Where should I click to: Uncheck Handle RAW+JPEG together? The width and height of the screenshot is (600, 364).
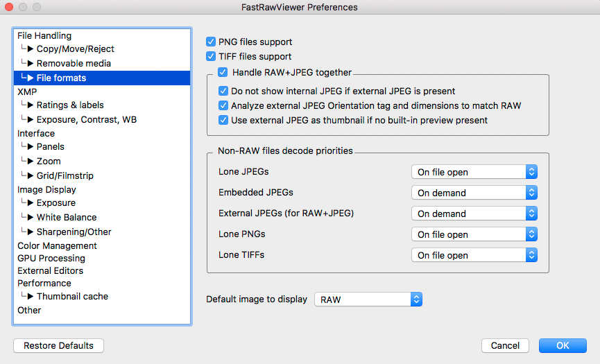tap(223, 72)
